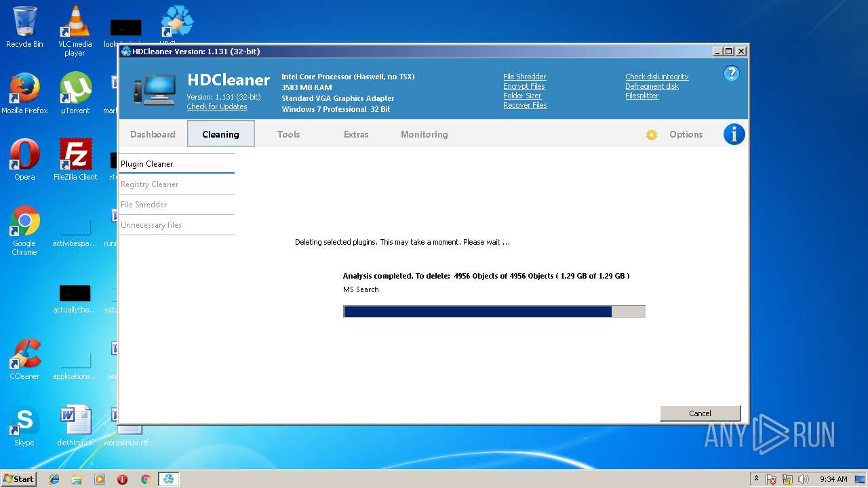Click the taskbar clock showing 9:34 AM

click(x=833, y=479)
